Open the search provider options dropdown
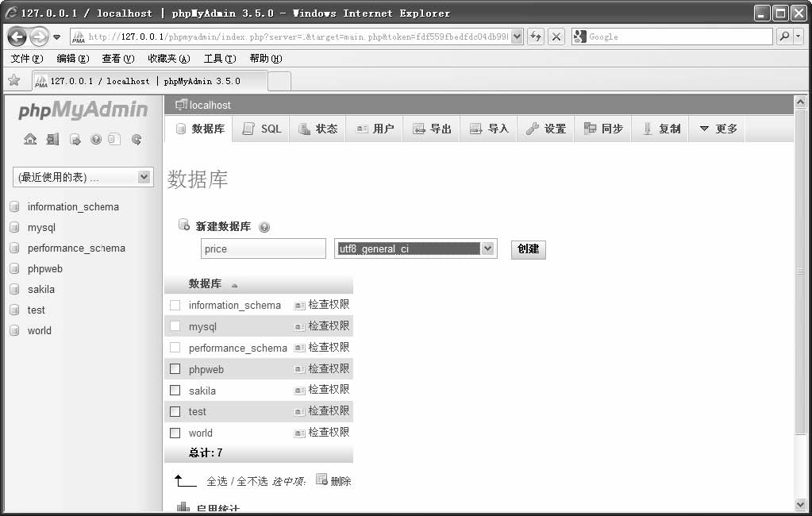The height and width of the screenshot is (516, 812). point(799,37)
